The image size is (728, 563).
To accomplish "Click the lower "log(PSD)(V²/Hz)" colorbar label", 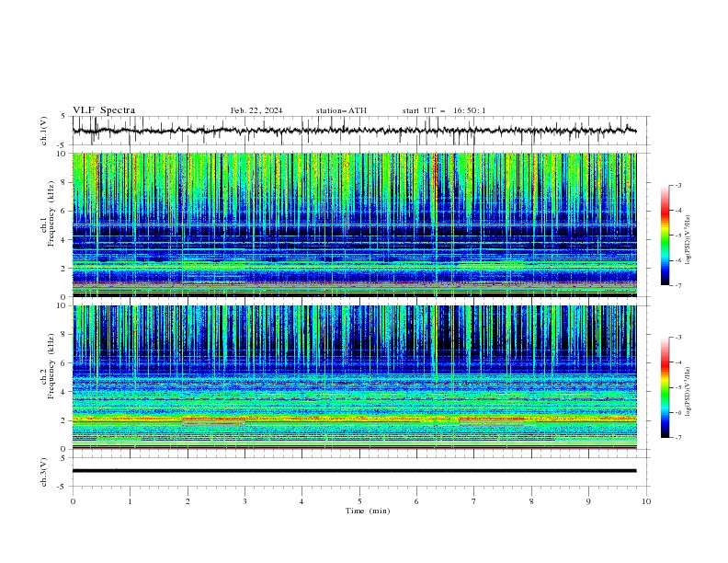I will click(x=688, y=391).
